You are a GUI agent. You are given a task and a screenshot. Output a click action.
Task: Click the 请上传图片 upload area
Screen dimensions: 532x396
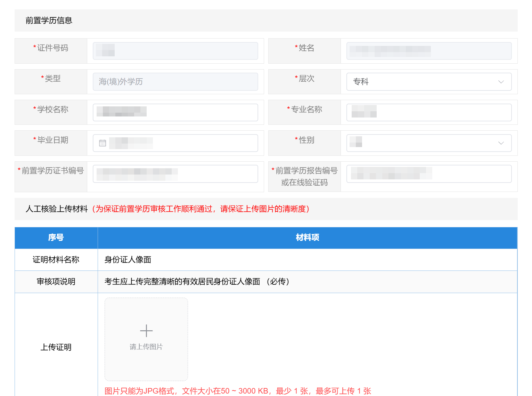pos(146,347)
